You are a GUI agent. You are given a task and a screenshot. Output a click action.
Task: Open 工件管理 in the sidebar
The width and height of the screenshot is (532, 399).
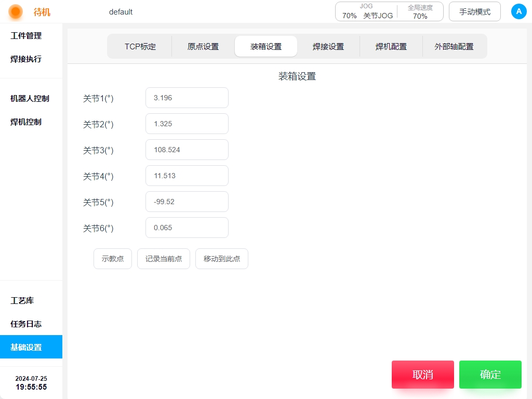point(26,36)
